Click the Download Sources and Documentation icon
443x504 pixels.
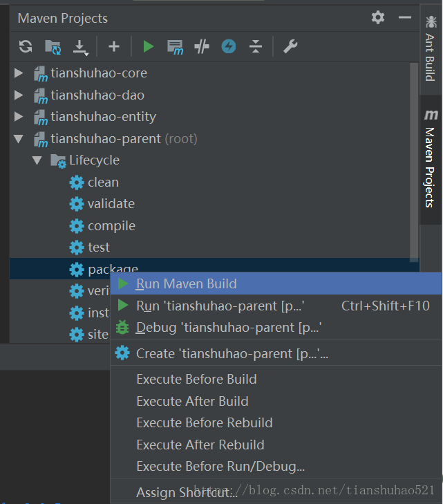tap(80, 48)
